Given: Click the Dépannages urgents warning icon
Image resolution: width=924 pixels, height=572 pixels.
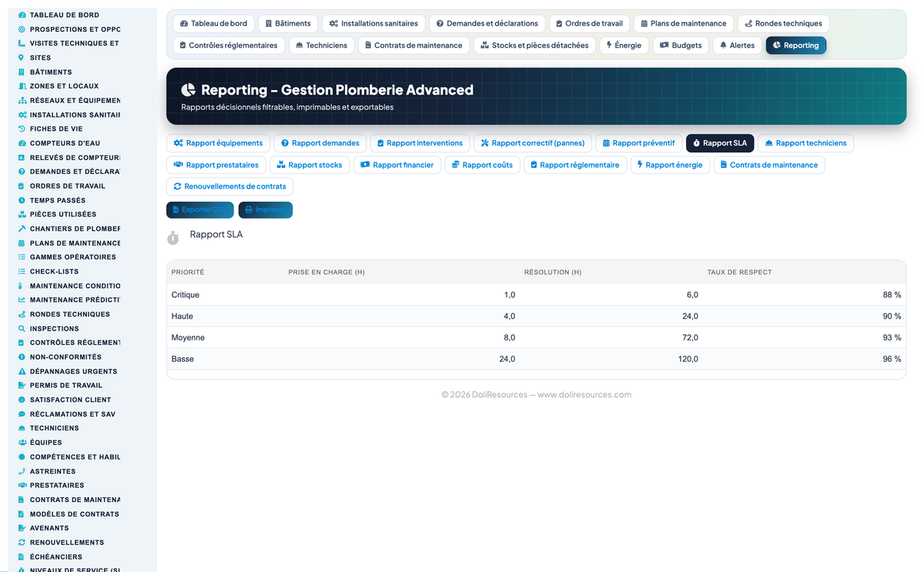Looking at the screenshot, I should click(x=22, y=371).
